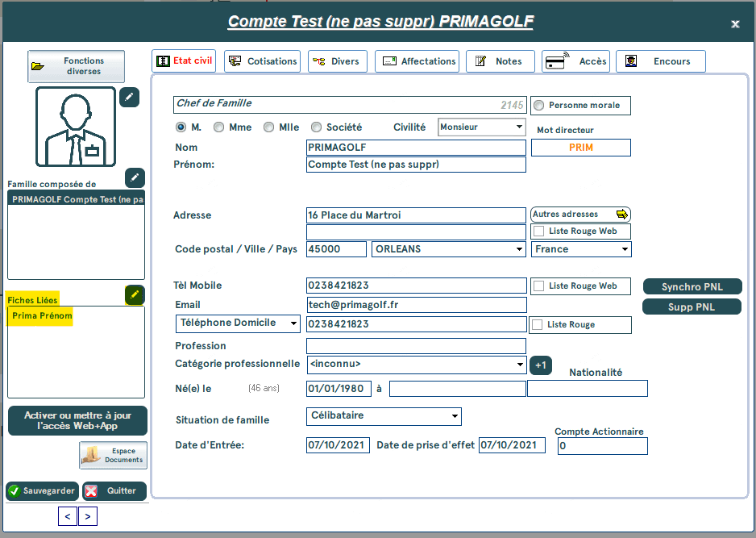Click the Affectations tab icon
The width and height of the screenshot is (756, 538).
click(x=389, y=61)
